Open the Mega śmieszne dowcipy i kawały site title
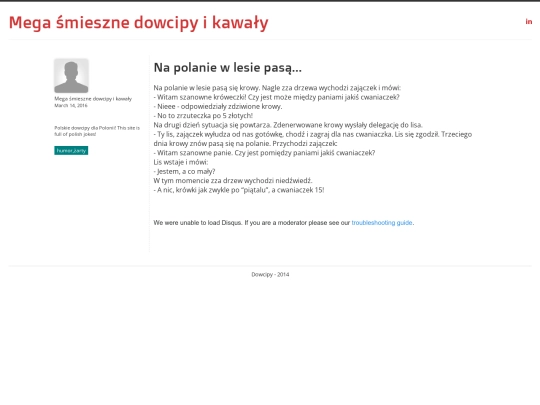Viewport: 540px width, 405px height. 138,23
